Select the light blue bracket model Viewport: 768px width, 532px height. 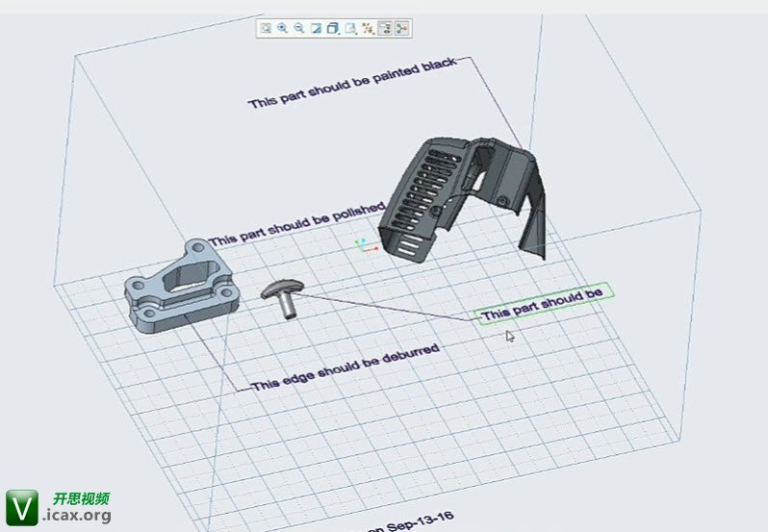[182, 286]
